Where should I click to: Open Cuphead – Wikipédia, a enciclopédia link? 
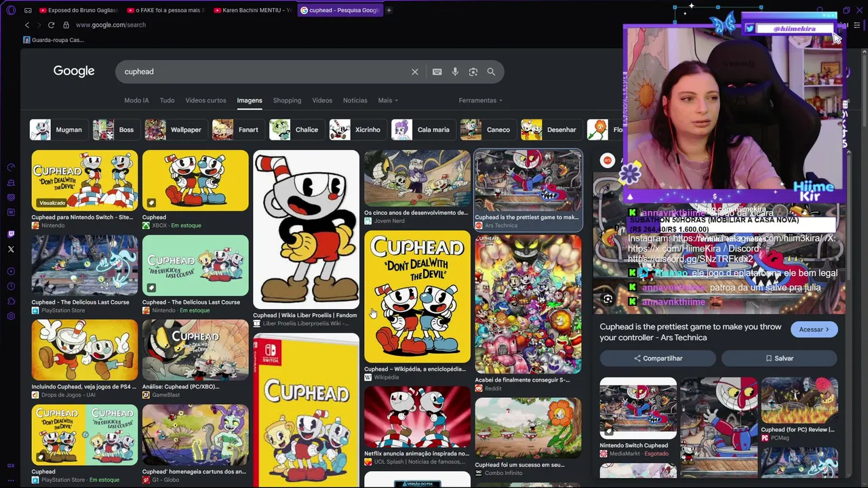(x=415, y=369)
